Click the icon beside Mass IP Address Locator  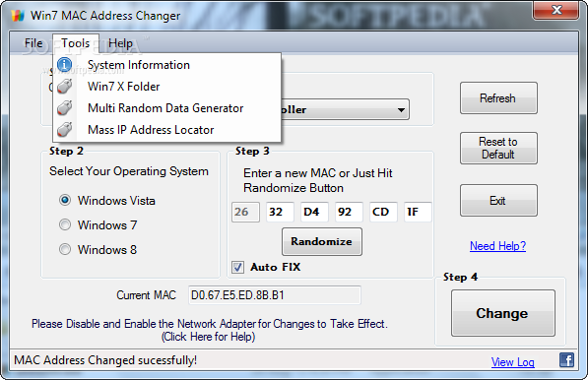tap(64, 130)
